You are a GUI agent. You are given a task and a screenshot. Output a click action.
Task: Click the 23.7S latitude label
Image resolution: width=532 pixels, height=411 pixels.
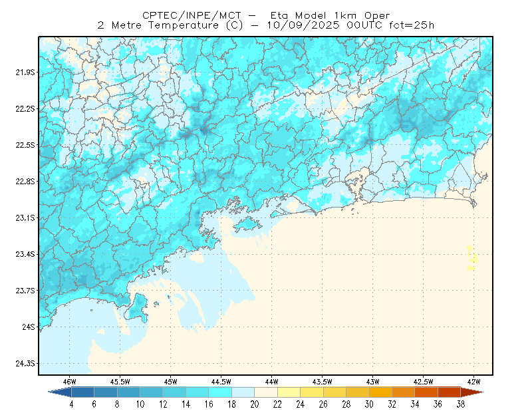(25, 291)
